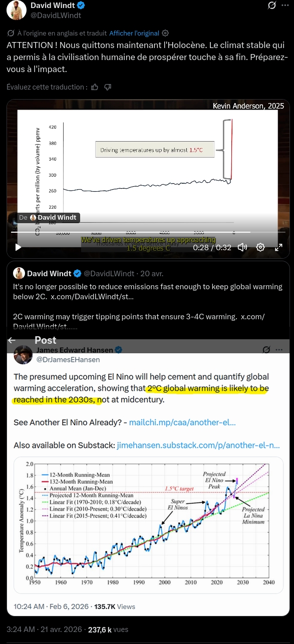
Task: Open David Windt's profile avatar
Action: pyautogui.click(x=17, y=11)
